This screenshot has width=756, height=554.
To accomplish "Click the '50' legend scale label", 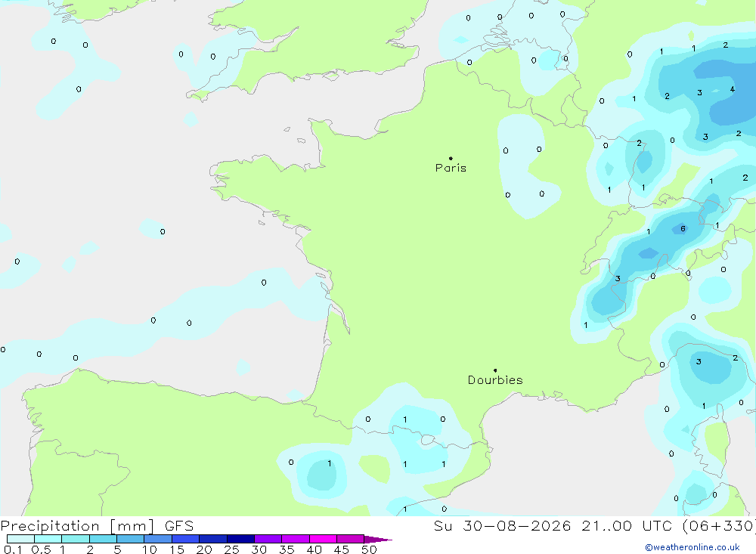I will coord(369,549).
